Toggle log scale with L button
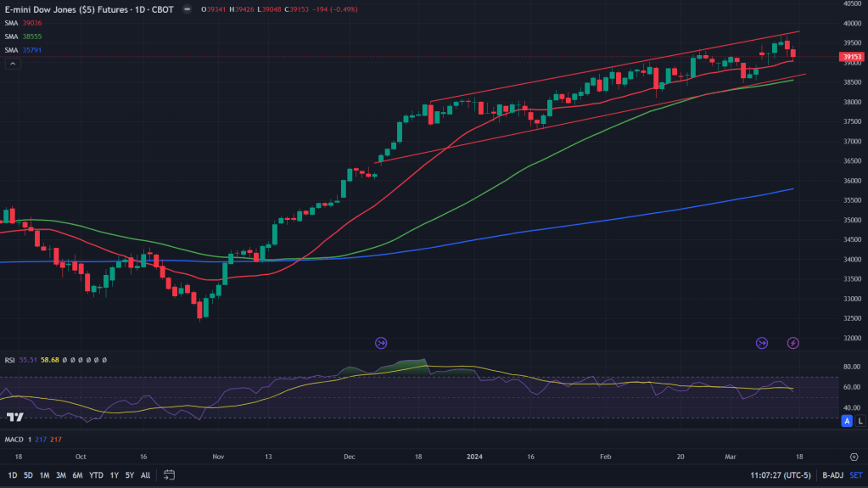The width and height of the screenshot is (868, 488). [x=860, y=421]
